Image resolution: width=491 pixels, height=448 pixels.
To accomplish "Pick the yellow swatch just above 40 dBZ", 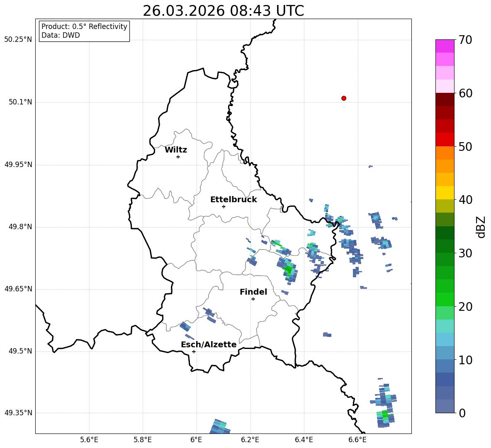I will tap(445, 193).
